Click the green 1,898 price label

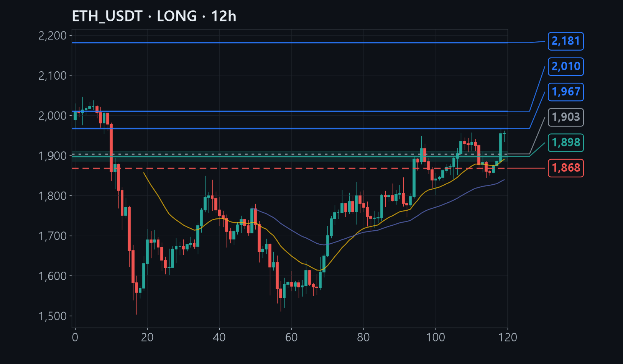tap(565, 143)
